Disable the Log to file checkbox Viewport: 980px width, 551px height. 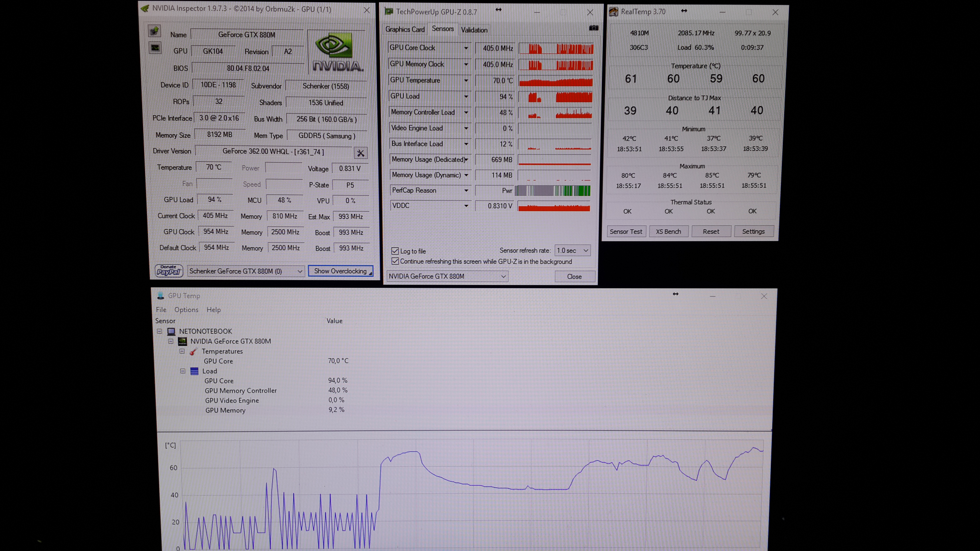(395, 251)
